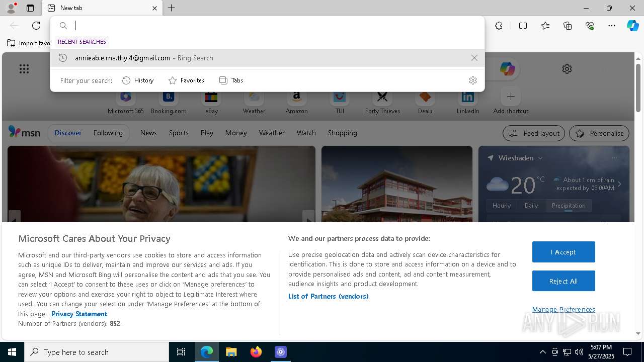Switch weather to Precipitation tab

click(569, 206)
